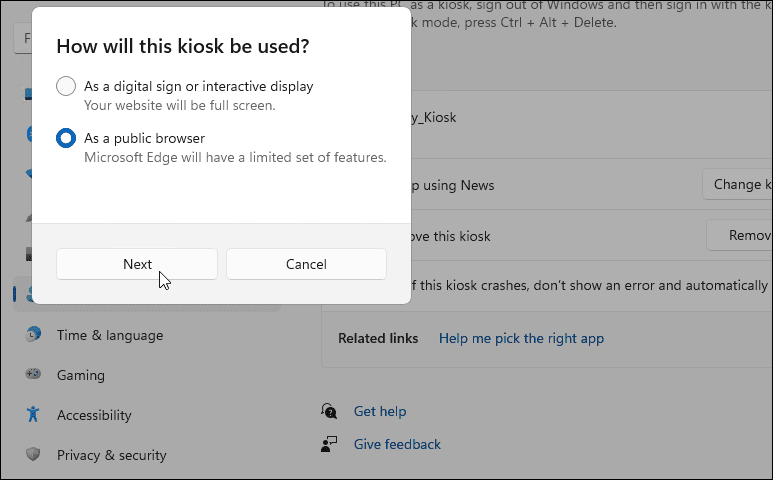Click the Get help headset icon
773x480 pixels.
coord(329,411)
